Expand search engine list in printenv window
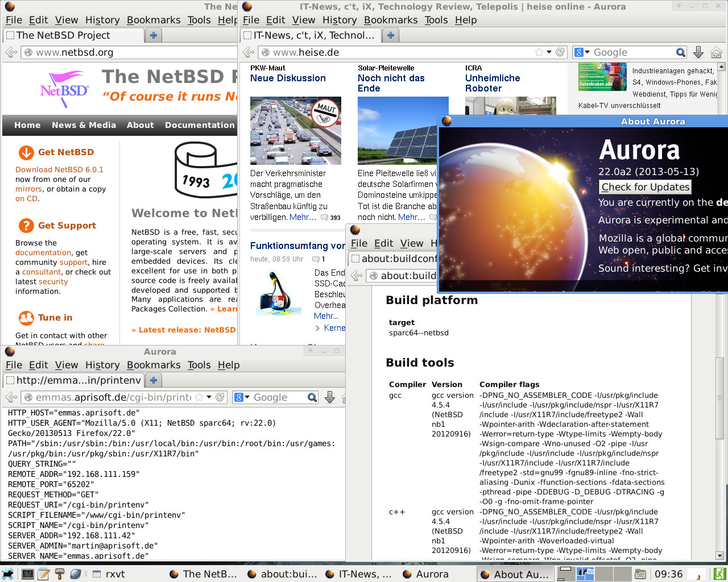This screenshot has height=582, width=728. 242,397
